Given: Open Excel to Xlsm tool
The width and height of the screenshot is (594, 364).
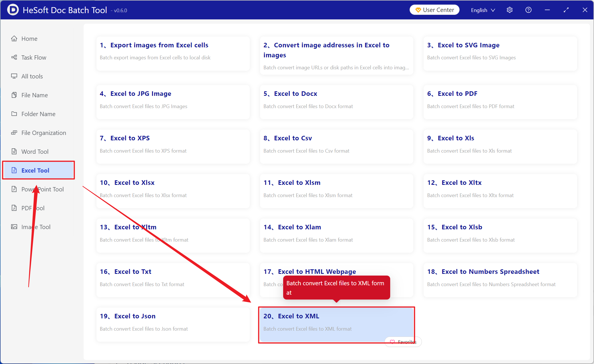Looking at the screenshot, I should [x=337, y=191].
